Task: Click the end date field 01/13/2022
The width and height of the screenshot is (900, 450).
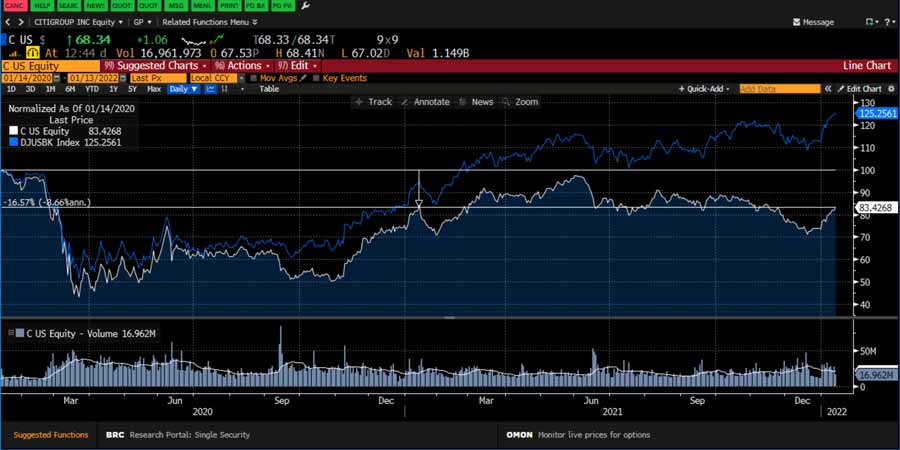Action: (x=94, y=78)
